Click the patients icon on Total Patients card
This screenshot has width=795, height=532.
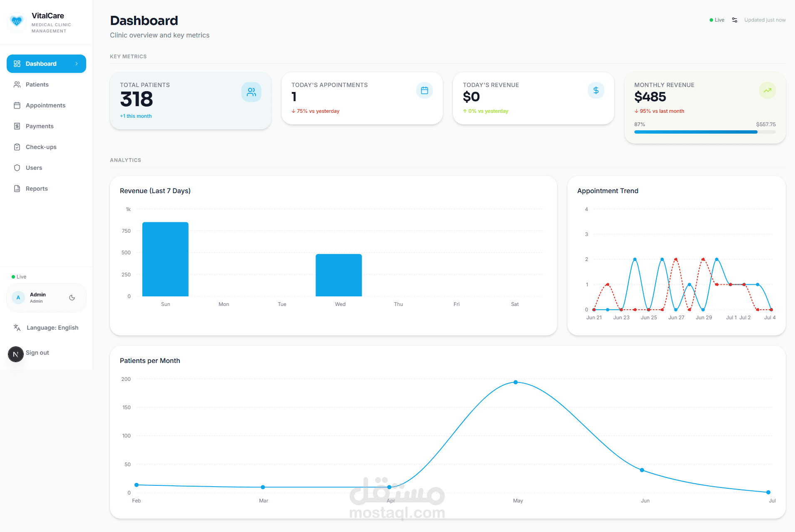coord(251,92)
